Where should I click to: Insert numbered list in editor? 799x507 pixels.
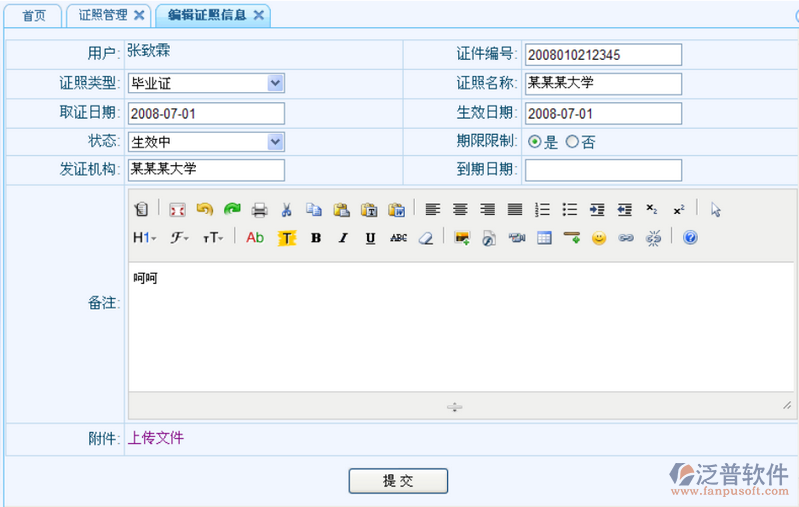[543, 210]
